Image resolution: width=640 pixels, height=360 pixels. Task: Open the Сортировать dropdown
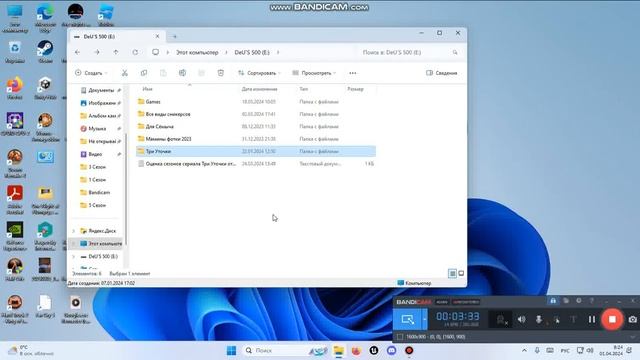[x=259, y=73]
